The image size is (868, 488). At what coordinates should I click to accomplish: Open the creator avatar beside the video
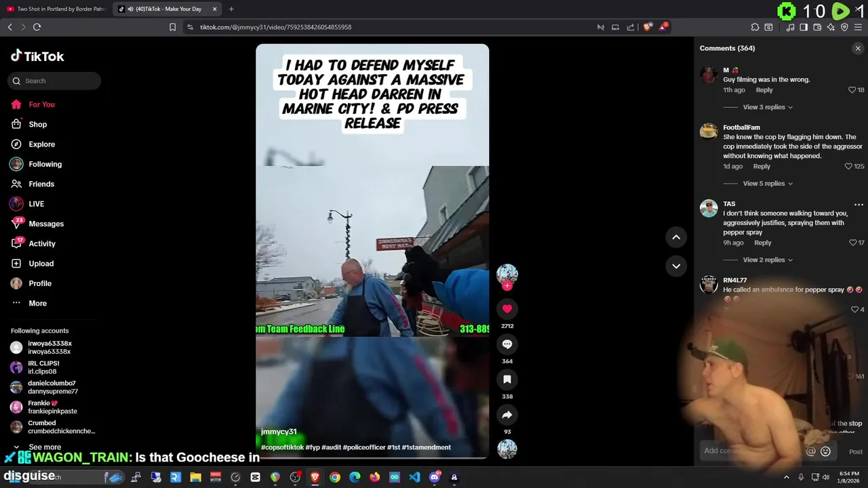pos(507,274)
